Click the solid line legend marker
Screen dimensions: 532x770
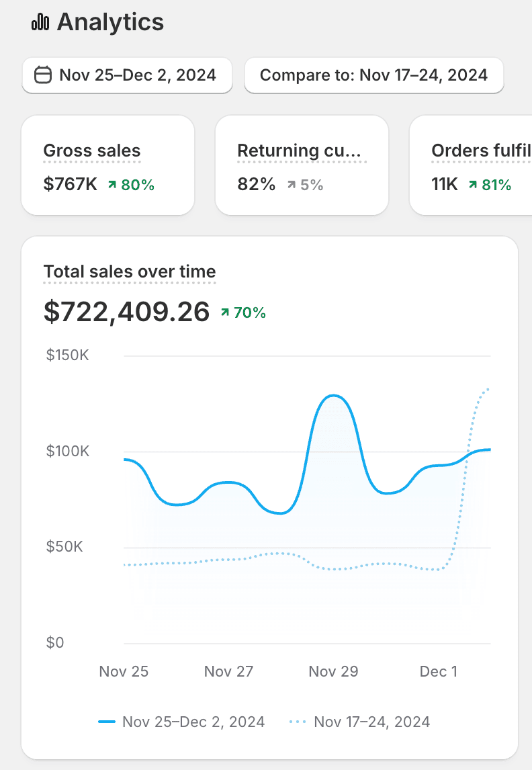click(107, 722)
